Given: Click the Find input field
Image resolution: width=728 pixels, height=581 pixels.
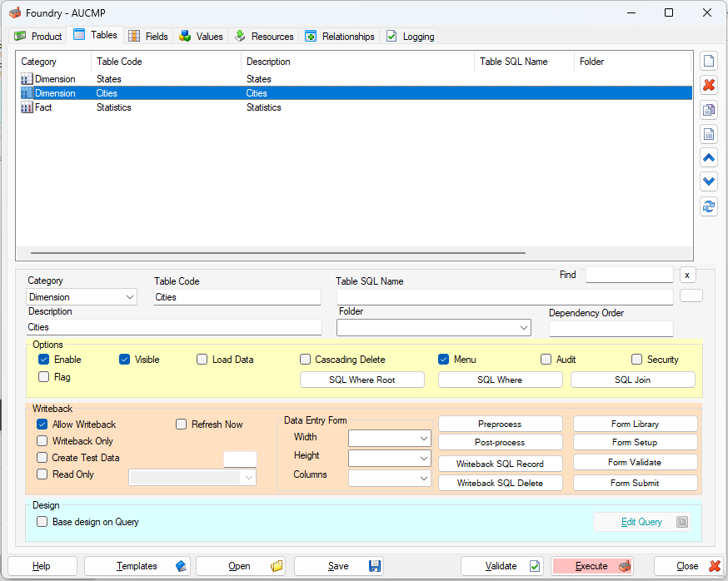Looking at the screenshot, I should tap(630, 275).
